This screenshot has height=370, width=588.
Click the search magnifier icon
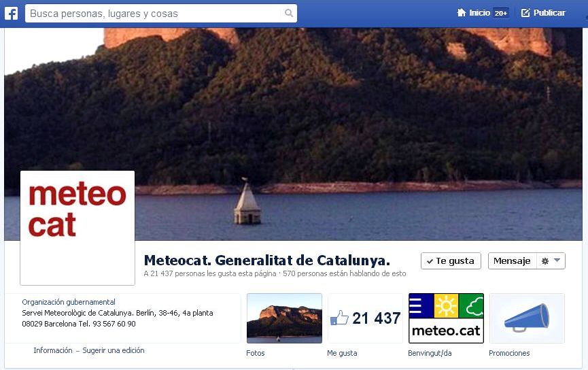(x=289, y=13)
